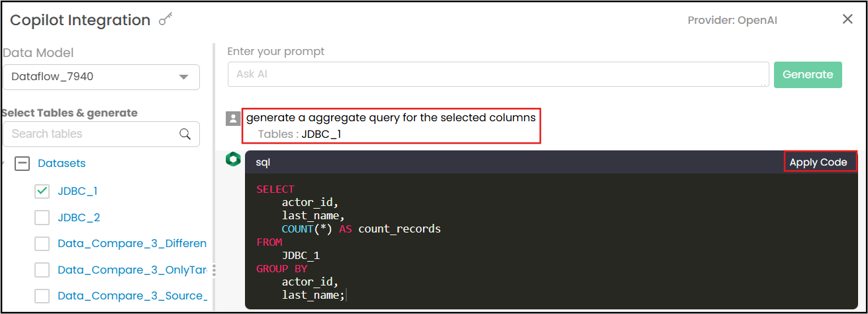Tick the Data_Compare_3_Source checkbox
This screenshot has width=868, height=314.
[x=42, y=296]
